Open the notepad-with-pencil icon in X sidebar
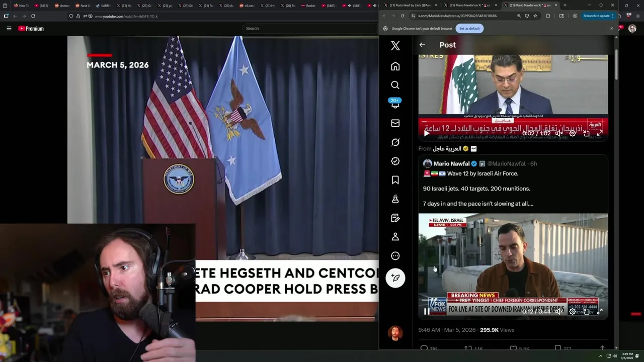 pos(395,218)
